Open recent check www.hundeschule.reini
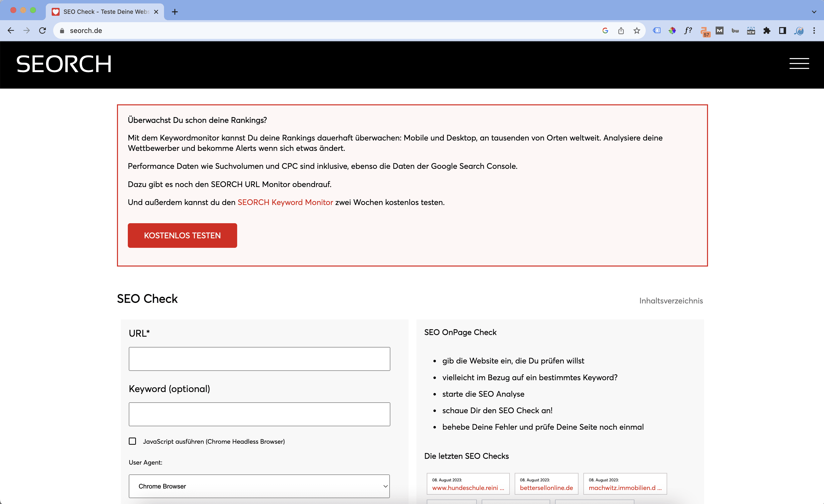This screenshot has width=824, height=504. point(468,488)
